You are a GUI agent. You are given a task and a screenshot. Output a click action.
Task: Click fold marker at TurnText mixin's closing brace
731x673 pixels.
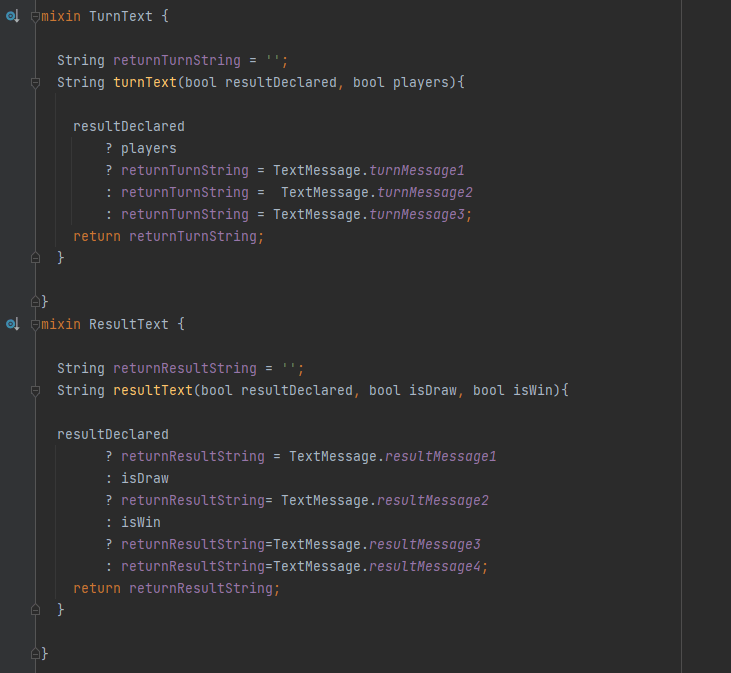[35, 301]
